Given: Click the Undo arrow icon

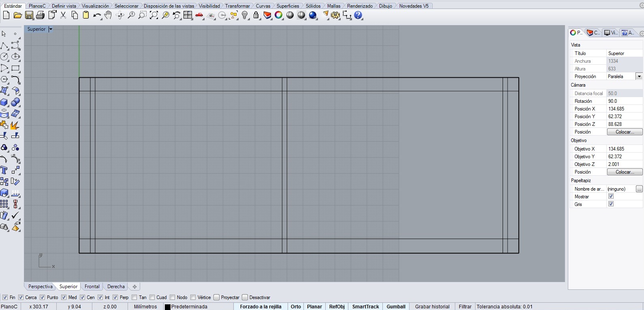Looking at the screenshot, I should (x=97, y=15).
